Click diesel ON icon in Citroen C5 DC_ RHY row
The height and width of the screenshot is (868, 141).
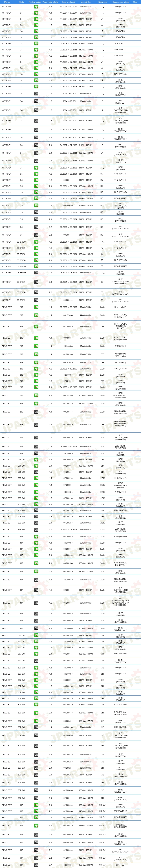point(36,212)
